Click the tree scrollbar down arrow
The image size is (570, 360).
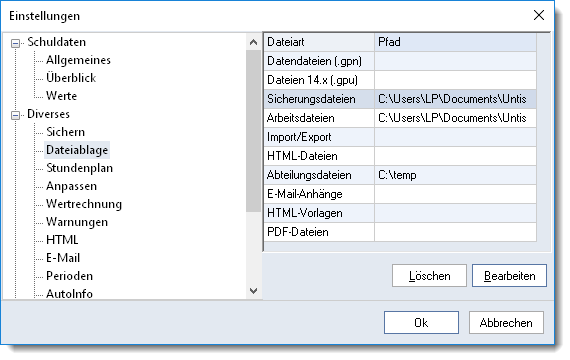click(x=253, y=291)
